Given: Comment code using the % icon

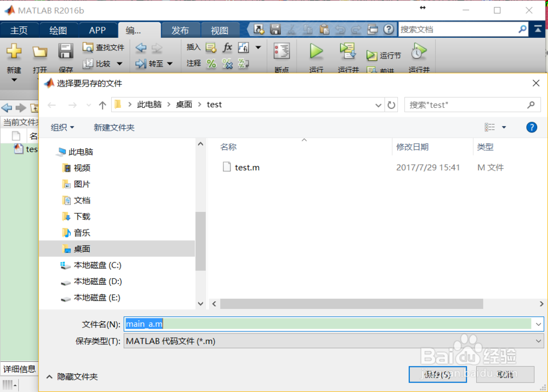Looking at the screenshot, I should point(211,63).
